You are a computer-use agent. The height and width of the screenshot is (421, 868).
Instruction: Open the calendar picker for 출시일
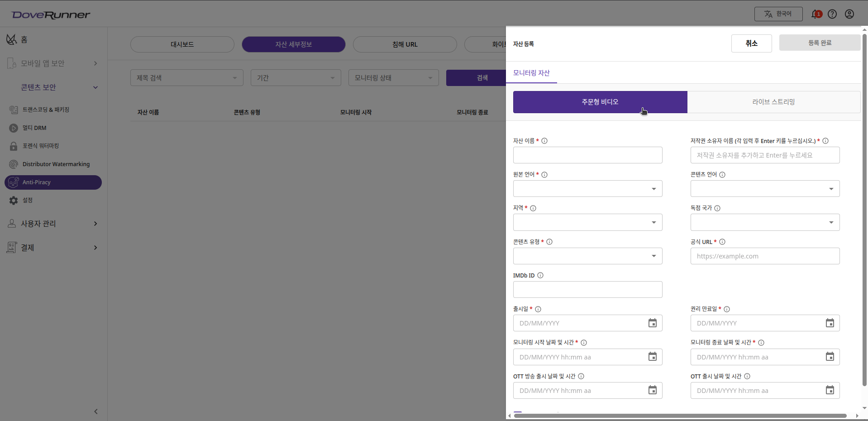pos(652,323)
